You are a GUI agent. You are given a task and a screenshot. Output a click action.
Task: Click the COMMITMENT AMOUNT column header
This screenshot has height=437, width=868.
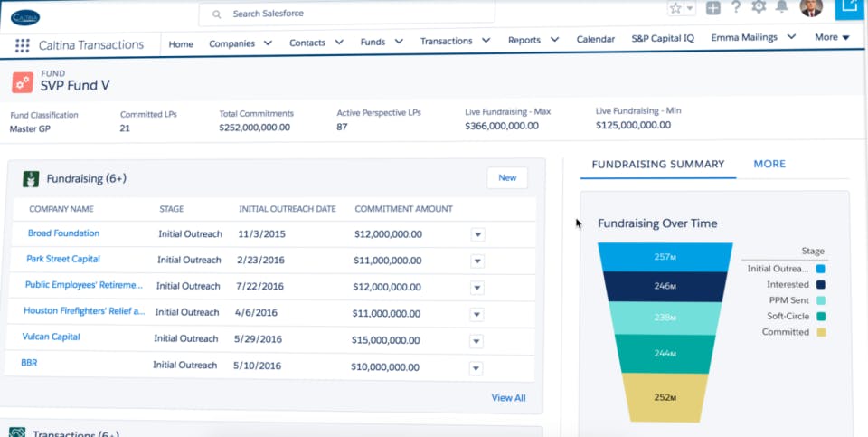point(403,209)
